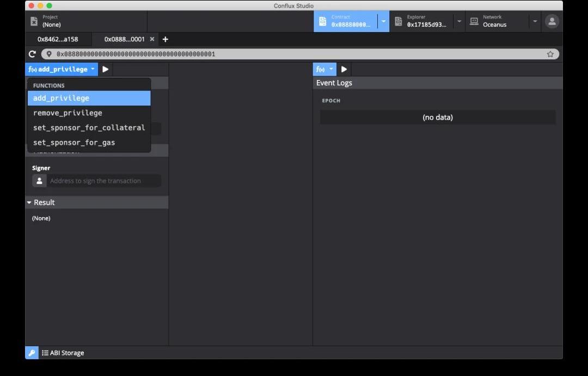The width and height of the screenshot is (588, 376).
Task: Open the Network Oceanus dropdown
Action: coord(535,21)
